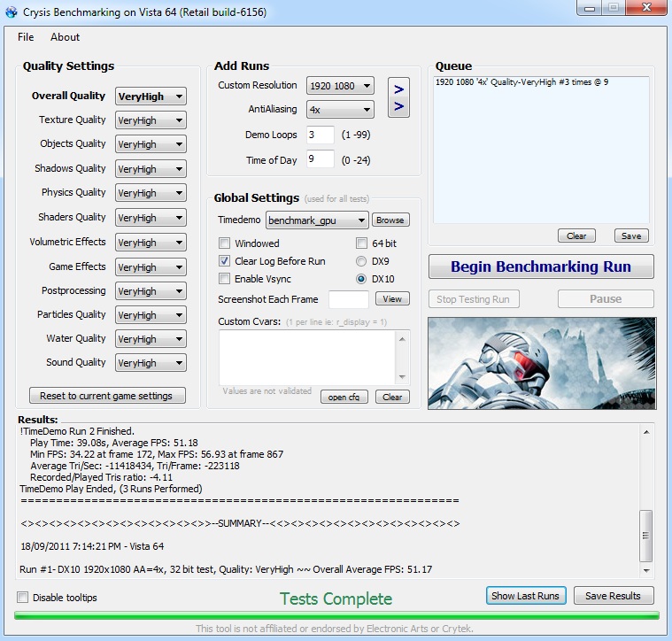The width and height of the screenshot is (672, 641).
Task: Select queued run '1920 1080 4x Quality-VeryHigh'
Action: click(x=521, y=81)
